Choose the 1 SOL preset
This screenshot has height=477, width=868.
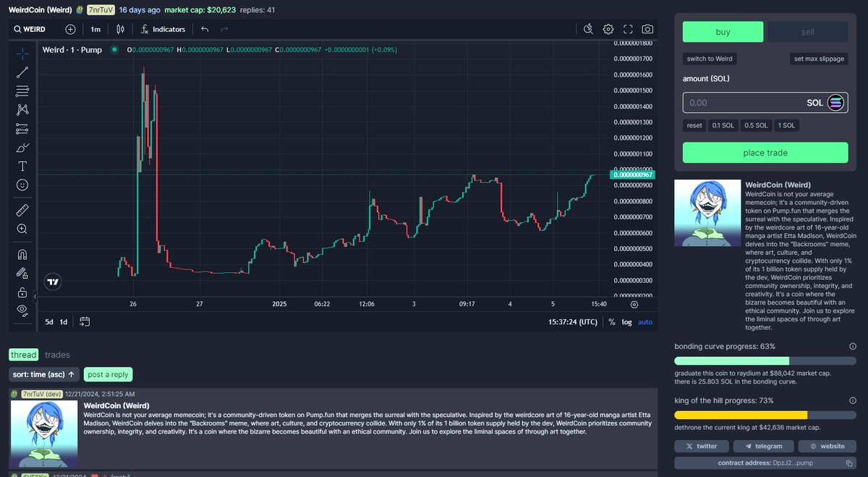click(786, 125)
